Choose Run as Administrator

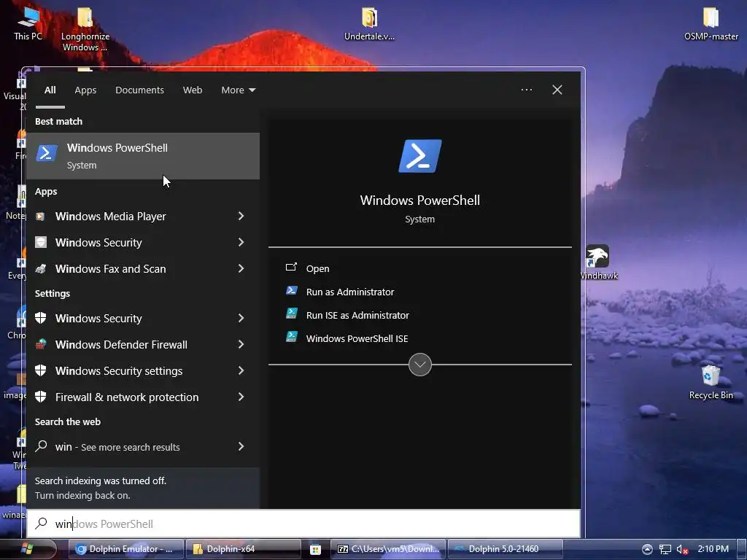(350, 292)
